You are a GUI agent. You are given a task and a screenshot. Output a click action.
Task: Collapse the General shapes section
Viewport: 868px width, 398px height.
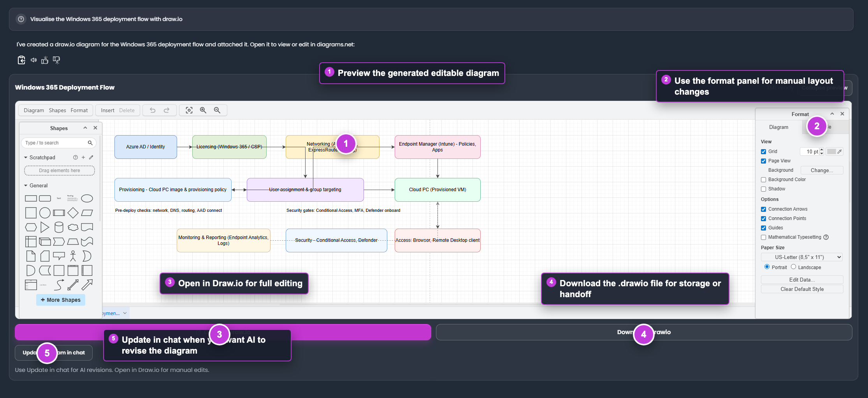[x=26, y=185]
